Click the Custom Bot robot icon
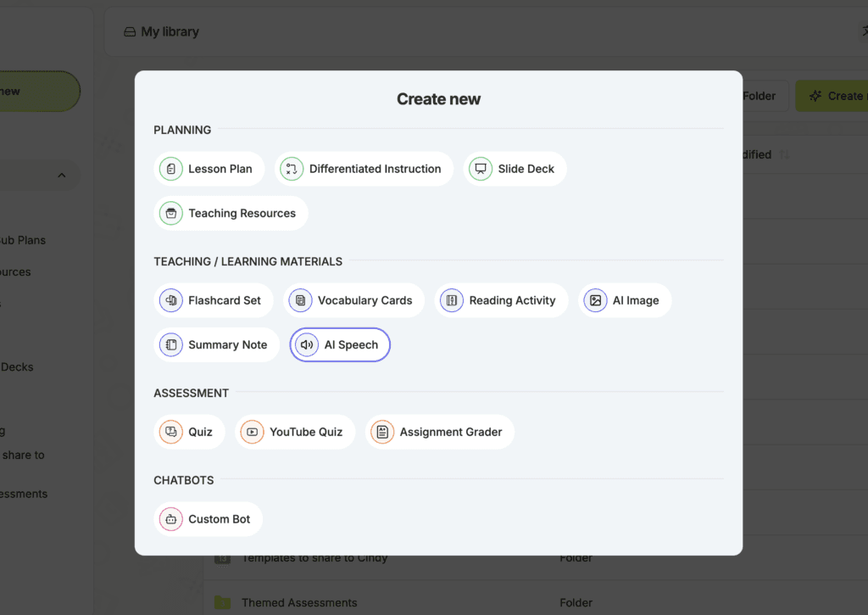Screen dimensions: 868x615 171,519
